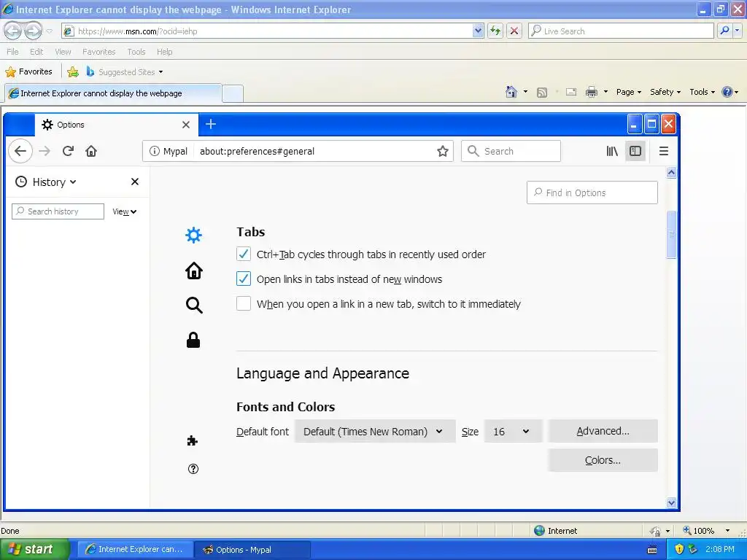The width and height of the screenshot is (747, 560).
Task: Open the Mypal library icon
Action: tap(612, 151)
